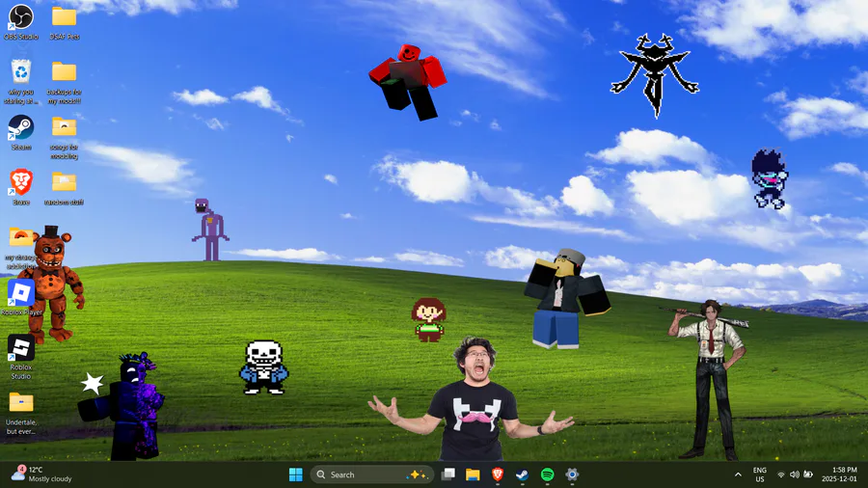Screen dimensions: 868x488
Task: Open the OBS Studio desktop shortcut
Action: [x=21, y=22]
